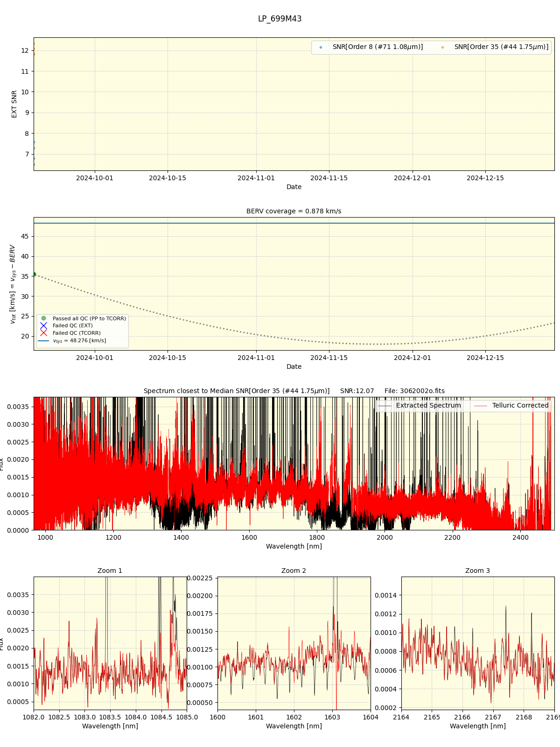Click the orange Order 35 legend marker
560x747 pixels.
pos(442,47)
